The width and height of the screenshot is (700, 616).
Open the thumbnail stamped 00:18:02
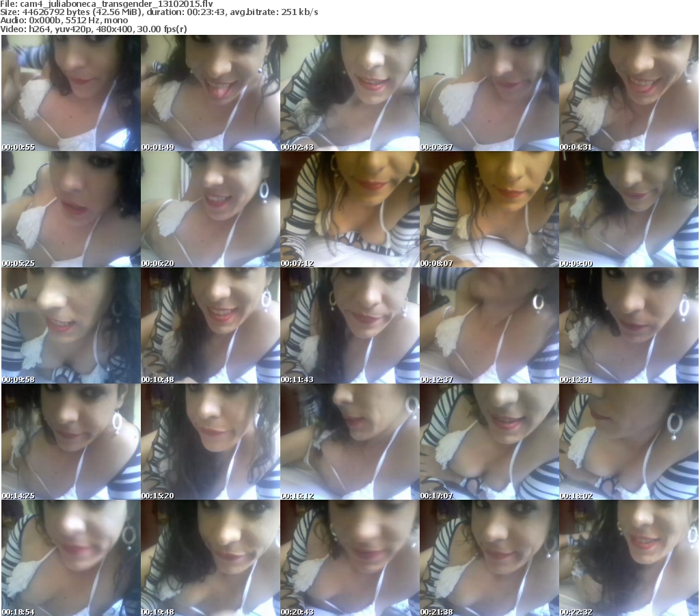pyautogui.click(x=629, y=442)
